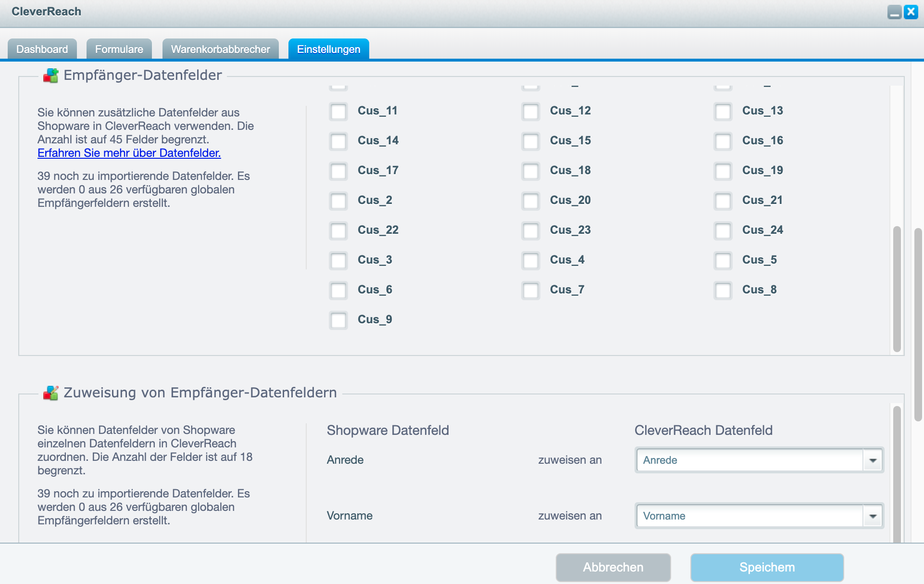
Task: Open the Anrede CleverReach field dropdown
Action: pyautogui.click(x=873, y=460)
